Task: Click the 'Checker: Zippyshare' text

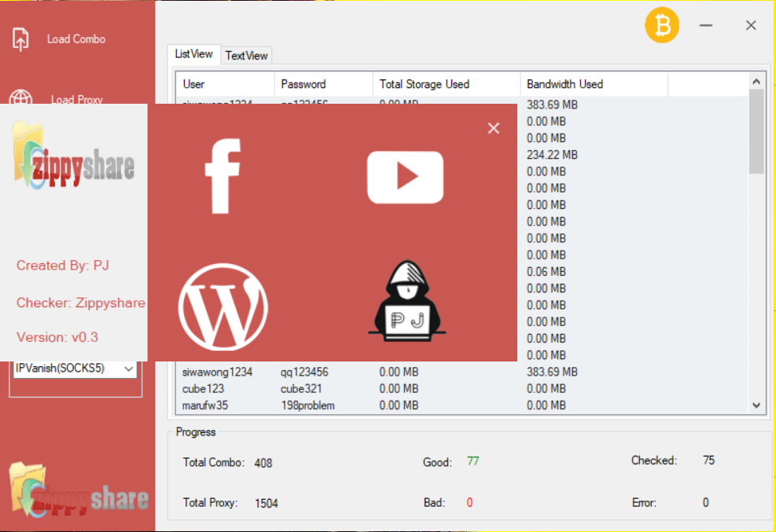Action: pos(81,303)
